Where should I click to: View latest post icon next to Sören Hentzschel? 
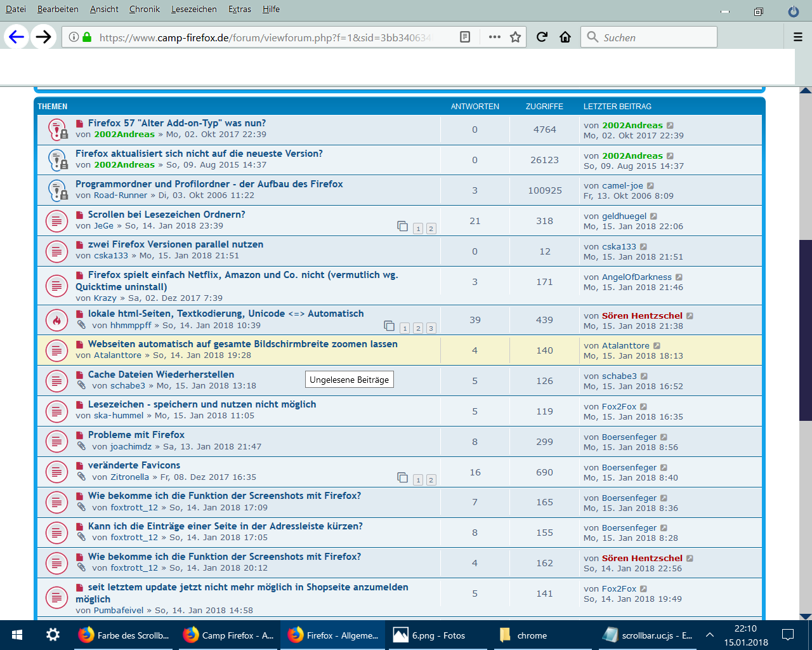click(x=690, y=316)
